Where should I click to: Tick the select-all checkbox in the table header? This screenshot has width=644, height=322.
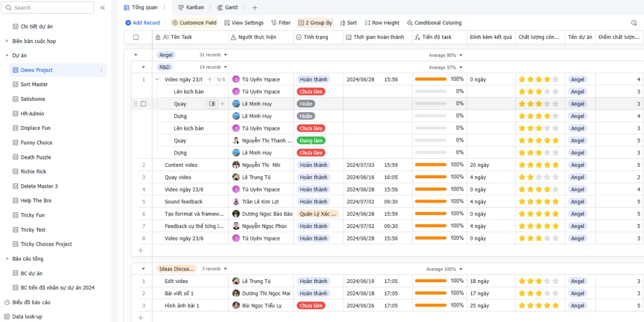136,37
